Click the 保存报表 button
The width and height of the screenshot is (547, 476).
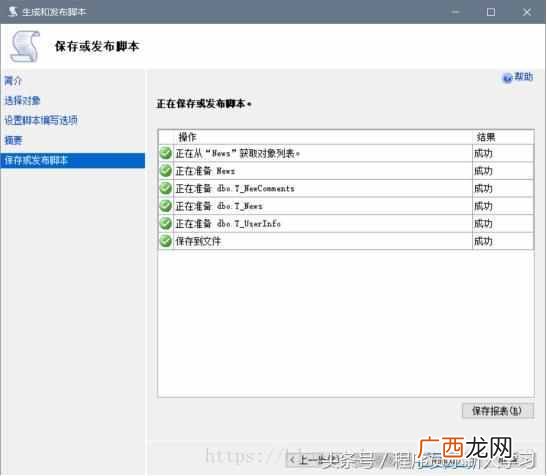(498, 411)
